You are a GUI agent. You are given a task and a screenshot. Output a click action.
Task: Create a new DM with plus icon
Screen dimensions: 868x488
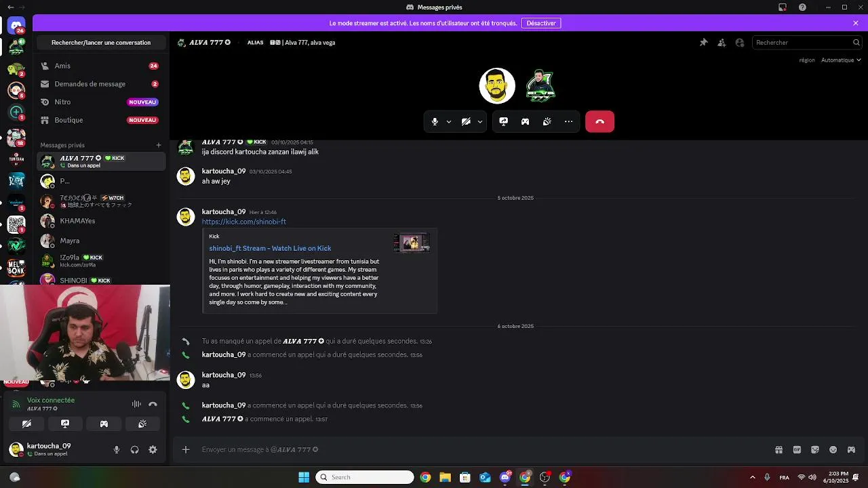[159, 145]
